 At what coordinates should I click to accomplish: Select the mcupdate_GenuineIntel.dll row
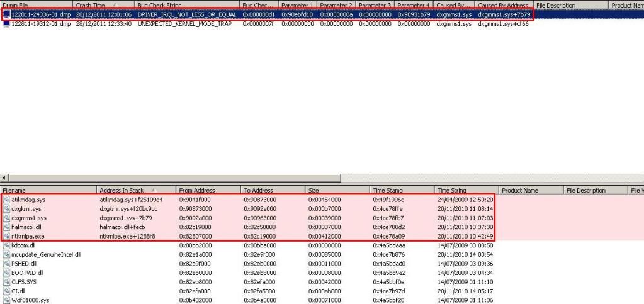coord(45,254)
